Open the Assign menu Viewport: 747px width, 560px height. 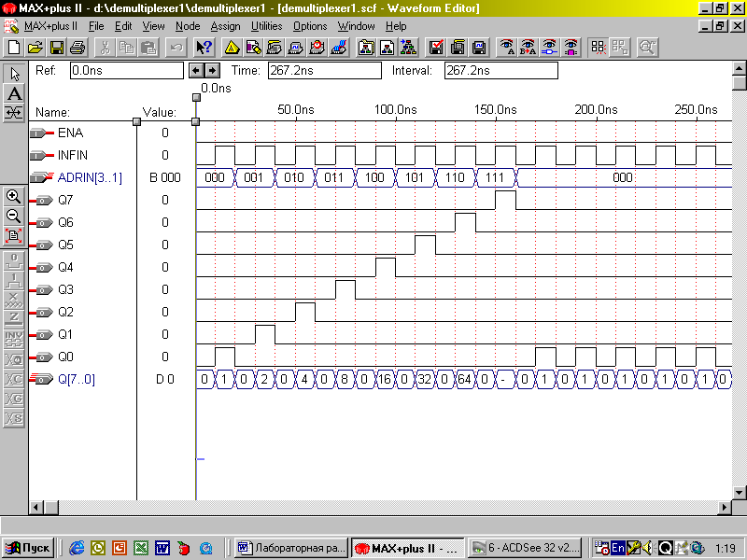point(225,26)
